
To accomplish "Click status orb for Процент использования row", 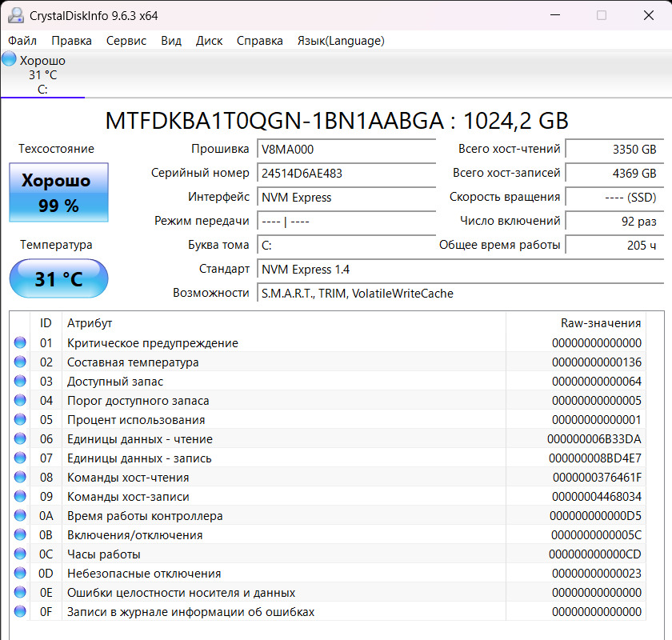I will click(20, 419).
